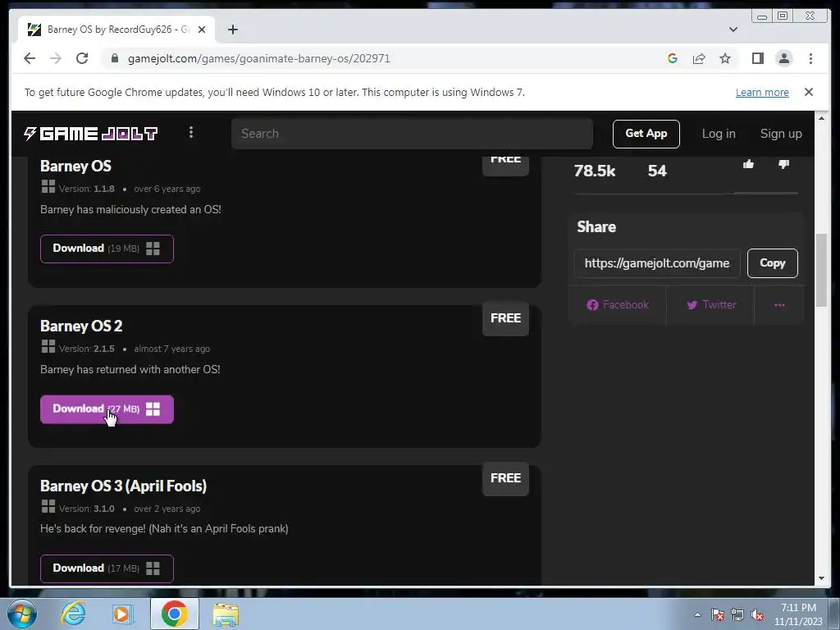Toggle Chrome side panel icon
The height and width of the screenshot is (630, 840).
757,58
